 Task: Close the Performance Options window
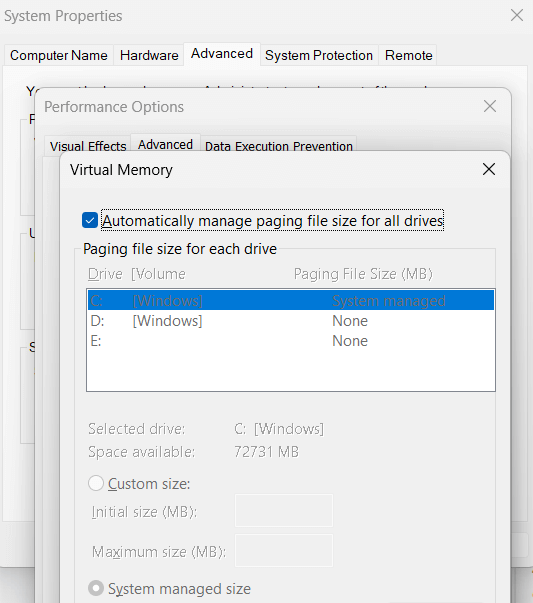tap(490, 106)
